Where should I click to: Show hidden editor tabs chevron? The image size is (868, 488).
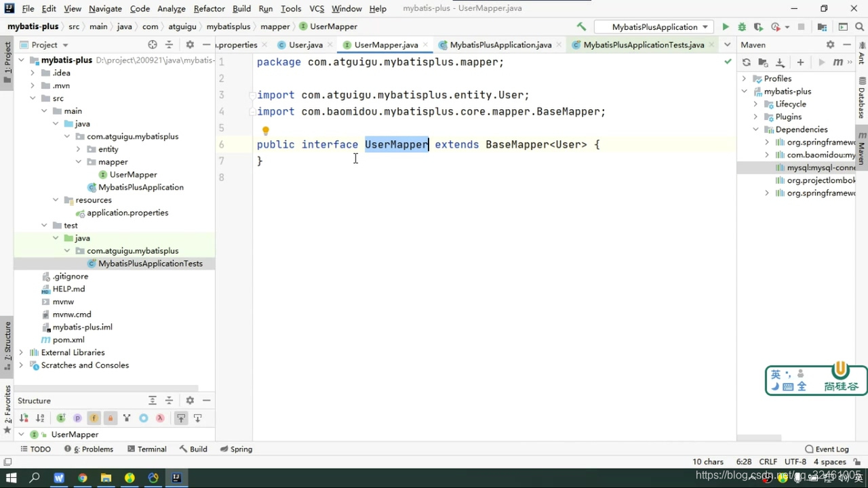click(x=727, y=45)
